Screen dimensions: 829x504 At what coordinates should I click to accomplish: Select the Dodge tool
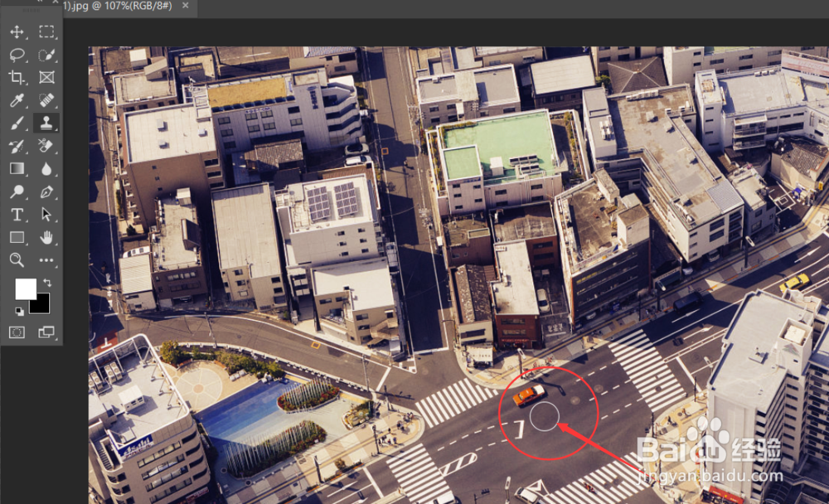[x=17, y=191]
